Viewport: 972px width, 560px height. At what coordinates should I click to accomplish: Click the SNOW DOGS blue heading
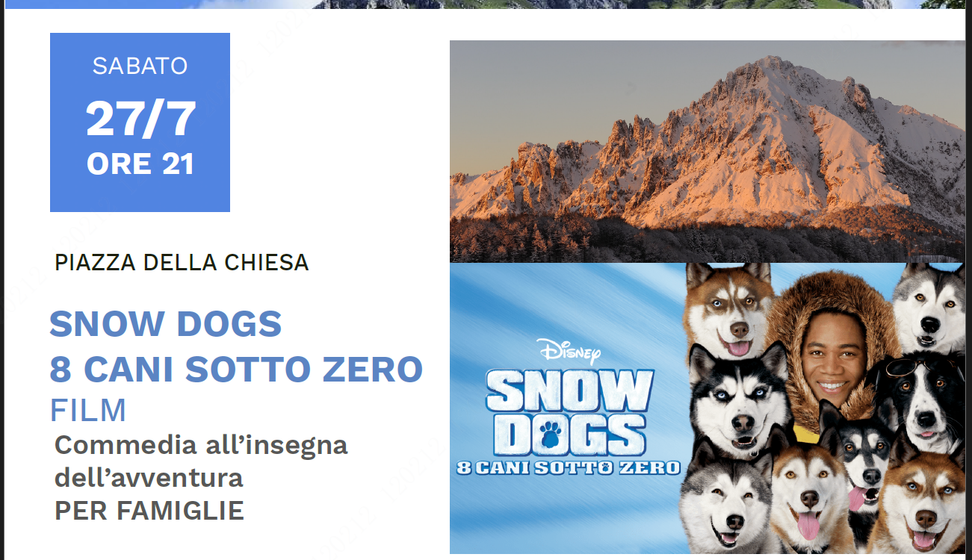pyautogui.click(x=166, y=324)
